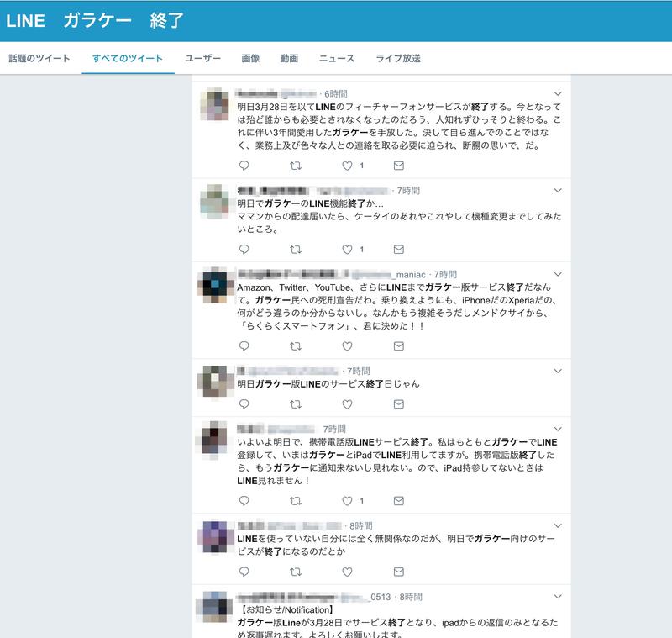Image resolution: width=672 pixels, height=638 pixels.
Task: Select the すべてのツイート tab
Action: coord(128,58)
